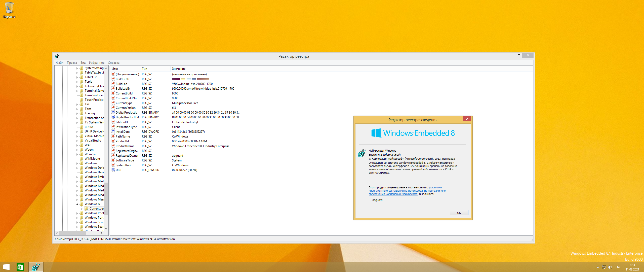This screenshot has height=272, width=644.
Task: Open the Файл menu
Action: pyautogui.click(x=60, y=63)
